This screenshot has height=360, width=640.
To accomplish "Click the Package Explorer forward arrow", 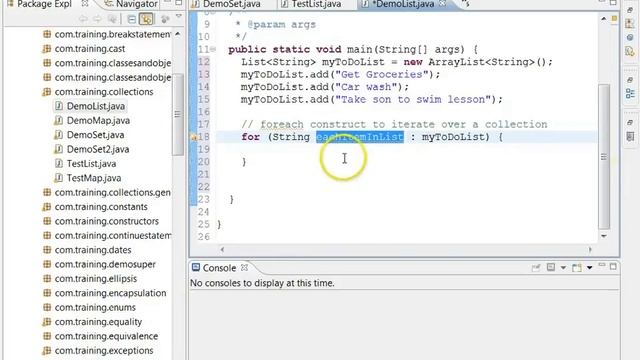I will click(x=97, y=19).
